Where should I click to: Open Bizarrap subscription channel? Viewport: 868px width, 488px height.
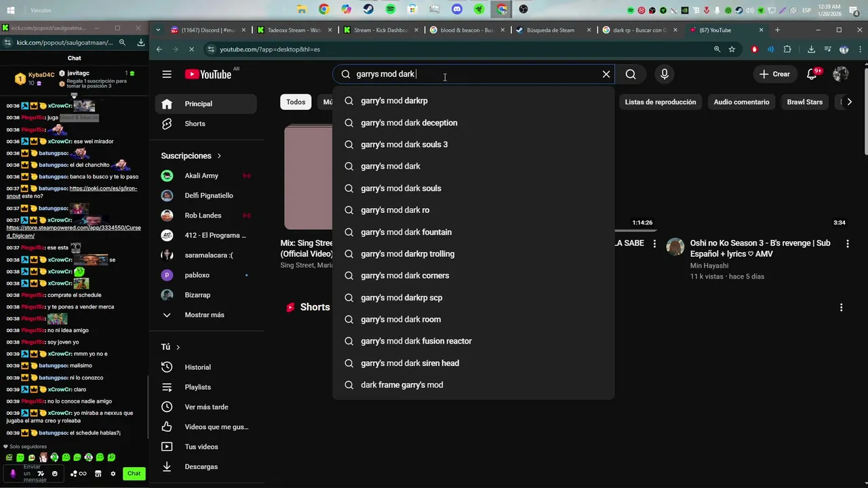coord(206,295)
